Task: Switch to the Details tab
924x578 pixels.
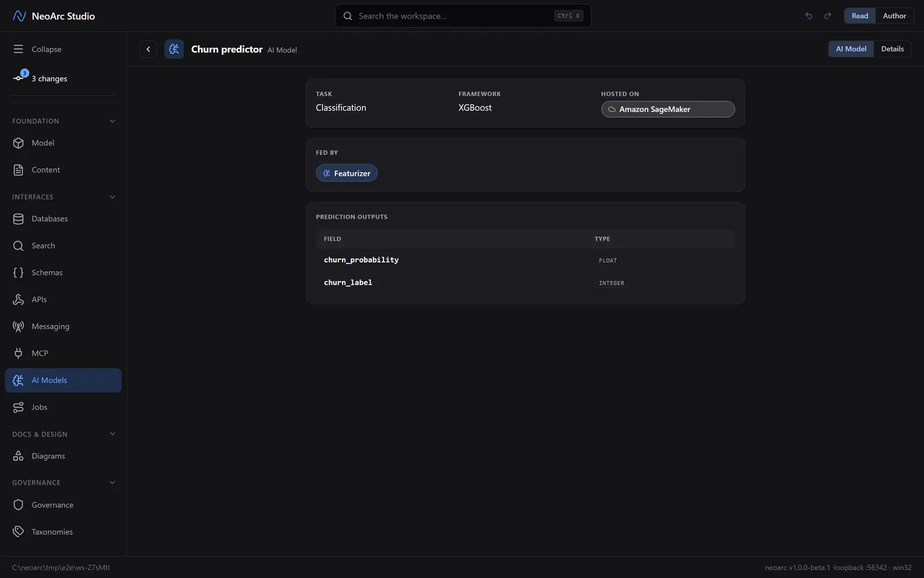Action: (x=892, y=49)
